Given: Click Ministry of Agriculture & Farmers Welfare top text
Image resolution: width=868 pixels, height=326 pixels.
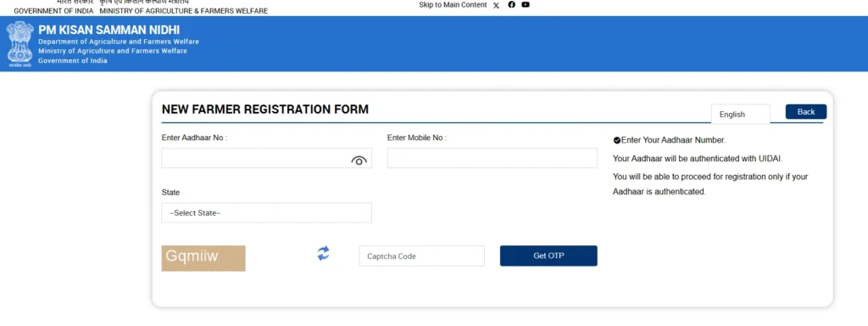Looking at the screenshot, I should coord(184,11).
